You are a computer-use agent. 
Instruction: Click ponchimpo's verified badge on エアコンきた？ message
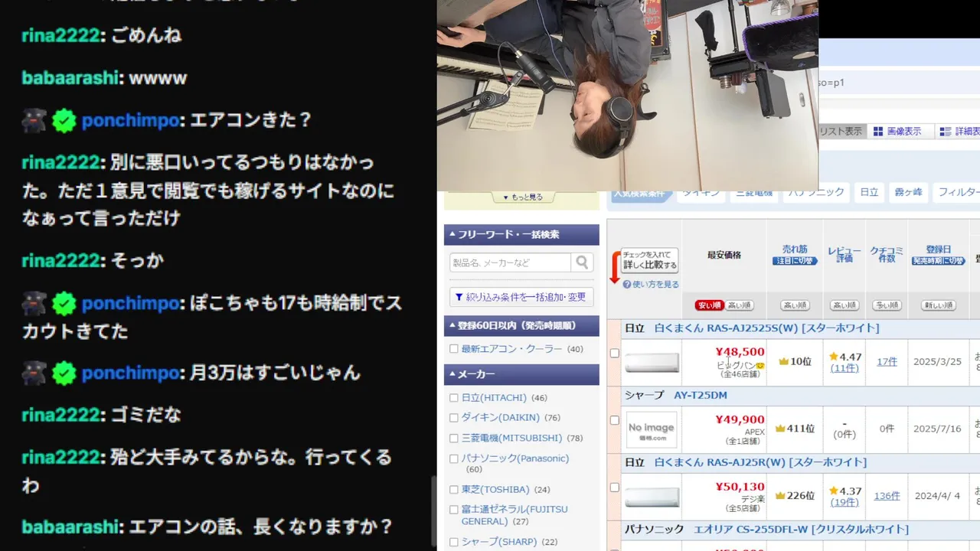tap(64, 120)
